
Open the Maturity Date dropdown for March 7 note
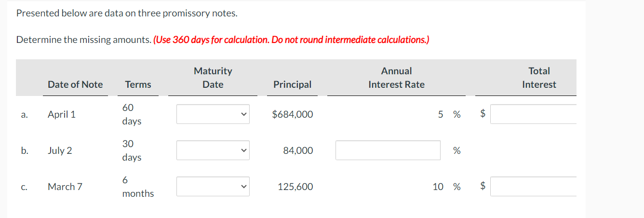(x=213, y=187)
